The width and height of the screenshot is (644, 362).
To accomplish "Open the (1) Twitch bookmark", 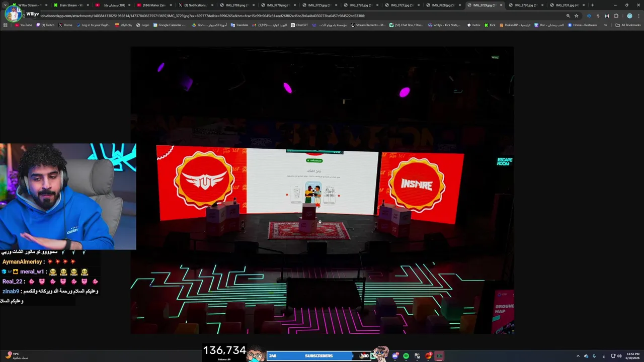I will coord(45,25).
